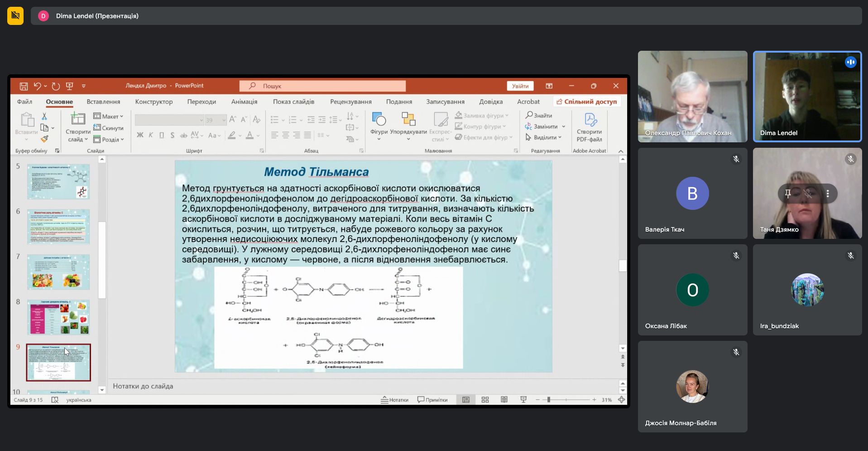Start Slide Show icon in status bar
The height and width of the screenshot is (451, 868).
tap(523, 400)
